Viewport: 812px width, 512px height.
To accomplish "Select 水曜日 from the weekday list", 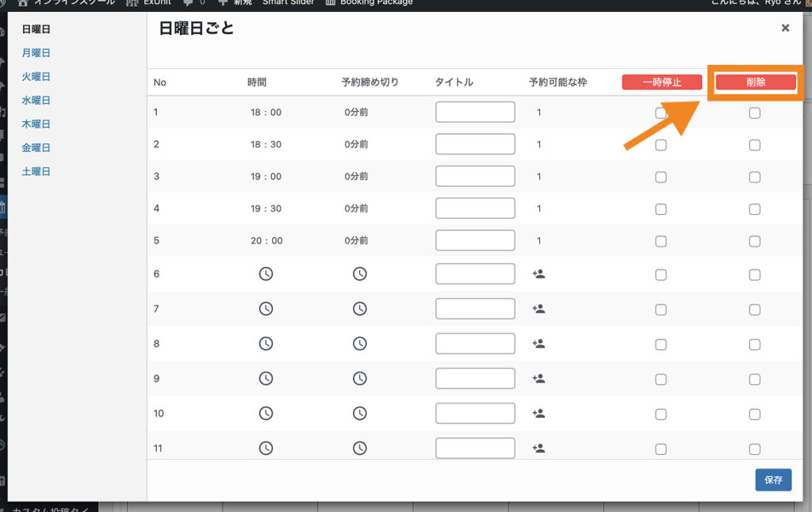I will (x=36, y=101).
